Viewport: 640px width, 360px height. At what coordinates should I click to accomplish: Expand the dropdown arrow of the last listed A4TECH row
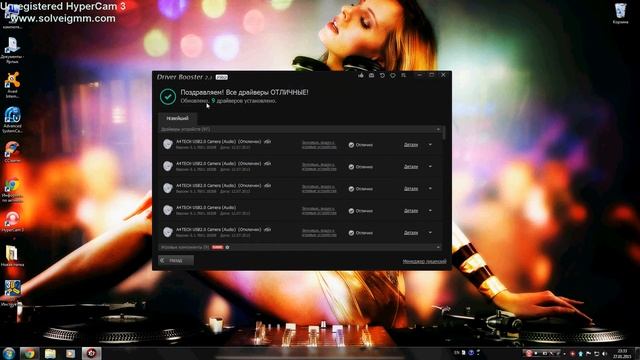click(430, 233)
